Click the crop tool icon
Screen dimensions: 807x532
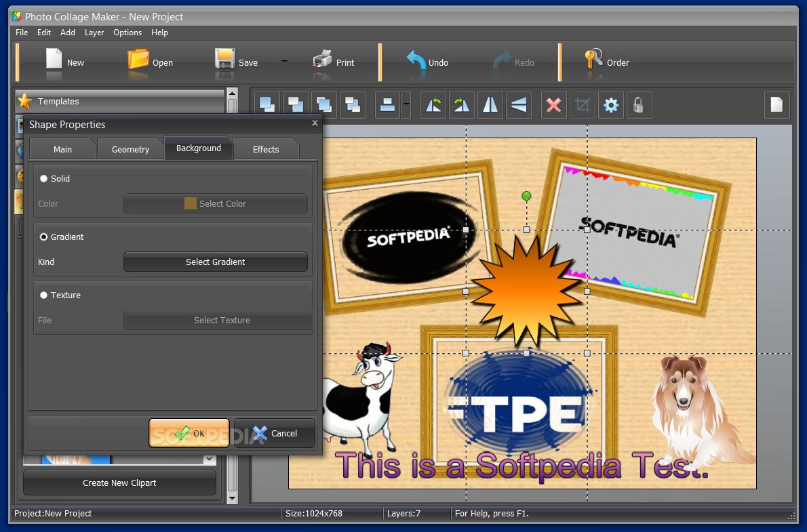(583, 105)
